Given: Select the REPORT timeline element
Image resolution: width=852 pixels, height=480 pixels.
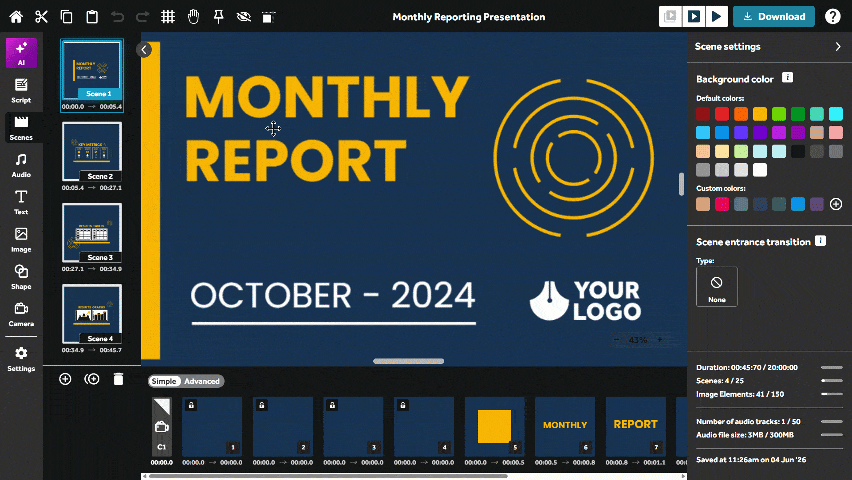Looking at the screenshot, I should click(x=636, y=427).
